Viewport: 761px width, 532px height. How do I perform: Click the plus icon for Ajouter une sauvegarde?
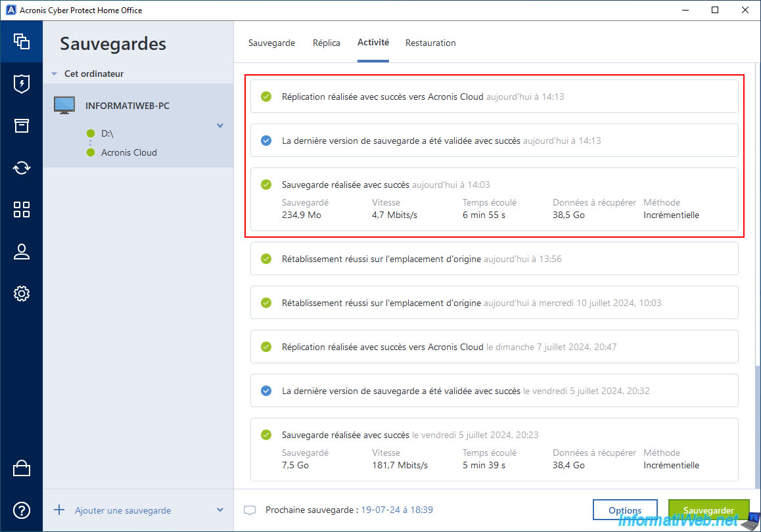58,510
